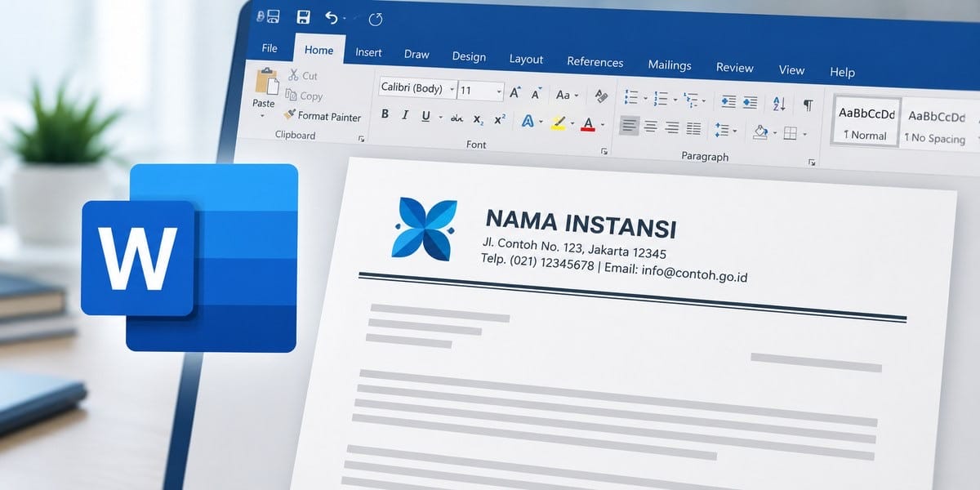Switch to the Review tab
Image resolution: width=980 pixels, height=490 pixels.
[734, 68]
